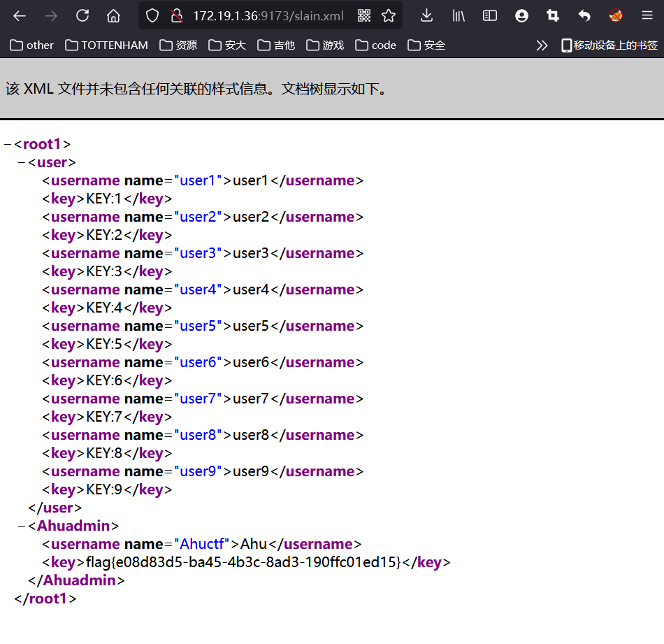The height and width of the screenshot is (644, 664).
Task: Generate QR code for this page
Action: pos(364,16)
